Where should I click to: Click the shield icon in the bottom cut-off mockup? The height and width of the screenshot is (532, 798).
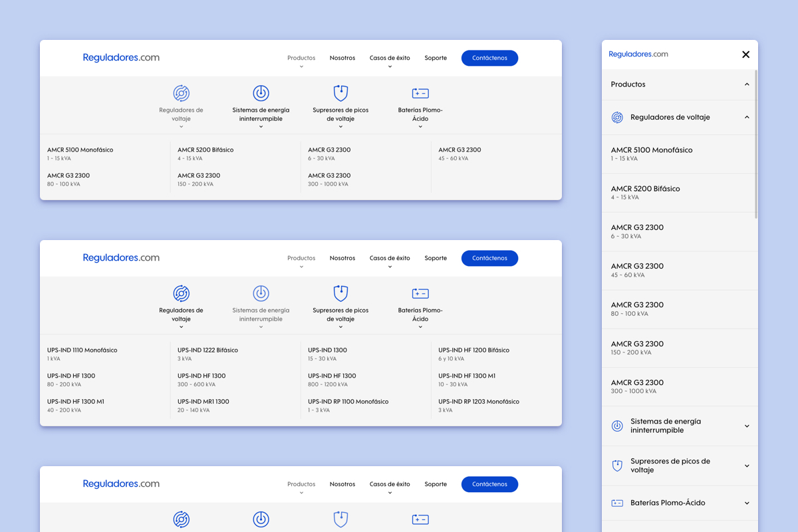point(340,519)
